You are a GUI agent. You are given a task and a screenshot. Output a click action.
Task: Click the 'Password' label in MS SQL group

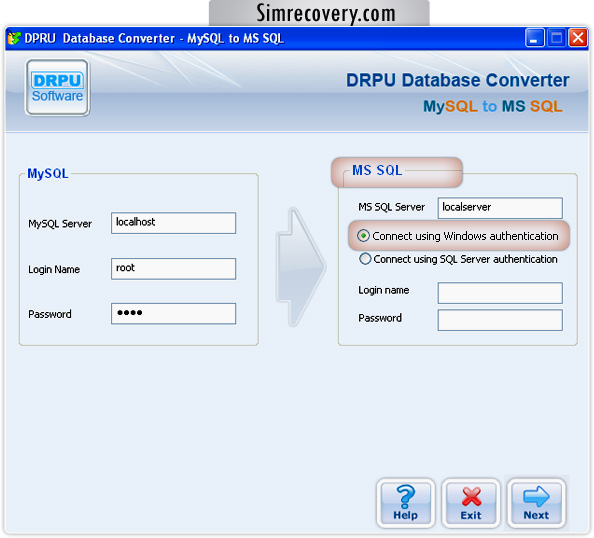point(380,318)
